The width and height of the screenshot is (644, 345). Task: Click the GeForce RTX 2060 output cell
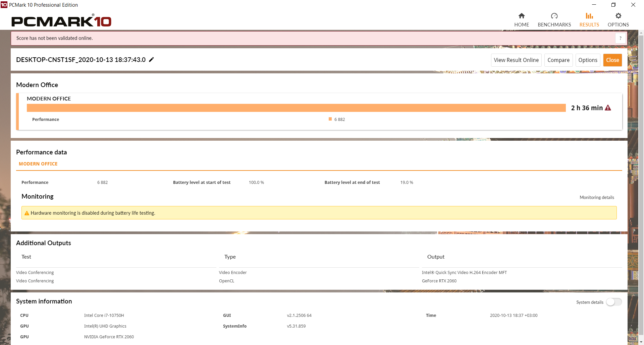(x=439, y=281)
